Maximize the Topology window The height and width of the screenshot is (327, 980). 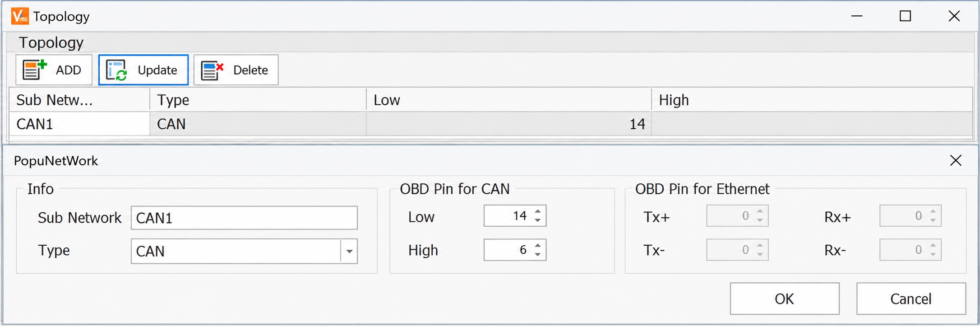click(905, 16)
